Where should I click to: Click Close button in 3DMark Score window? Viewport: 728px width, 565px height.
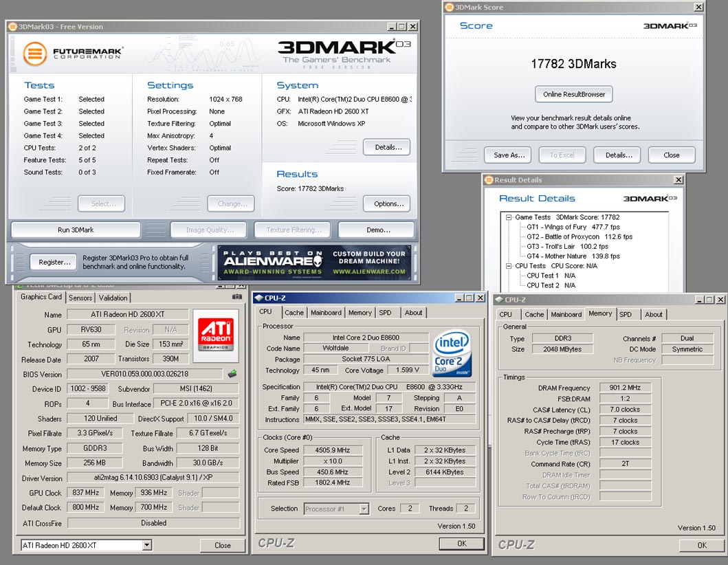(x=672, y=155)
